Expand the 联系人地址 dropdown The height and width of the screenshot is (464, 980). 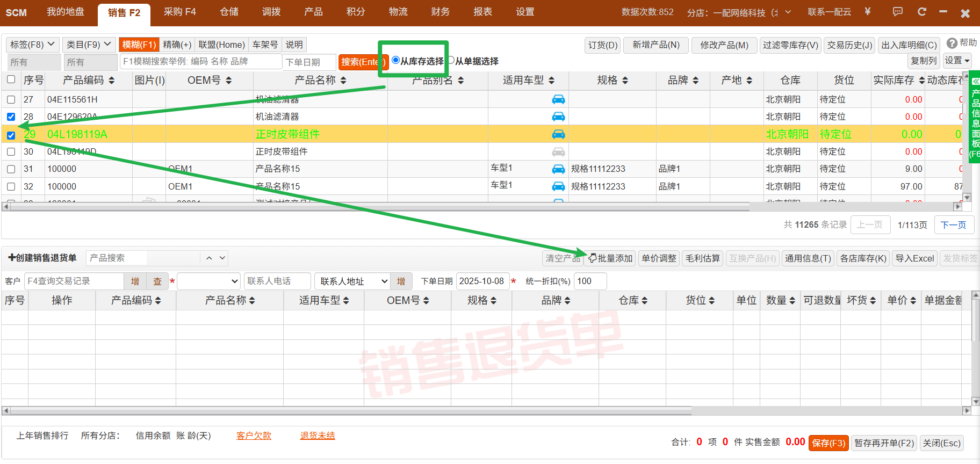(384, 281)
